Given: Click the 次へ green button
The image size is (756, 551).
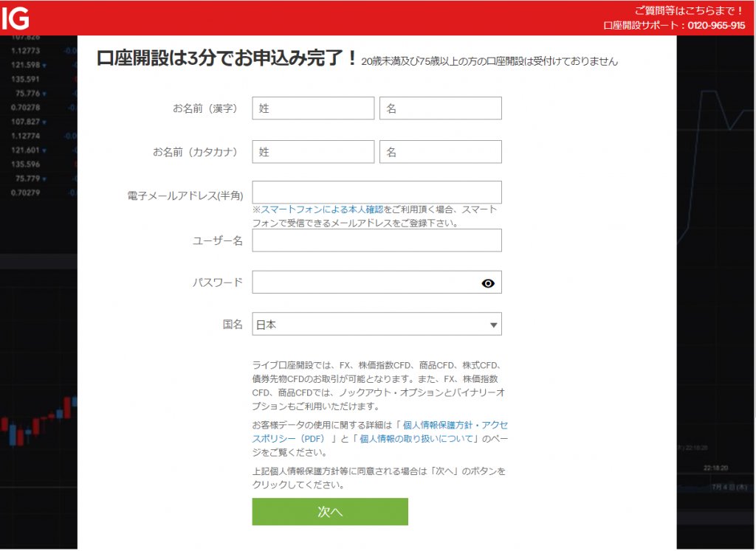Looking at the screenshot, I should click(330, 511).
